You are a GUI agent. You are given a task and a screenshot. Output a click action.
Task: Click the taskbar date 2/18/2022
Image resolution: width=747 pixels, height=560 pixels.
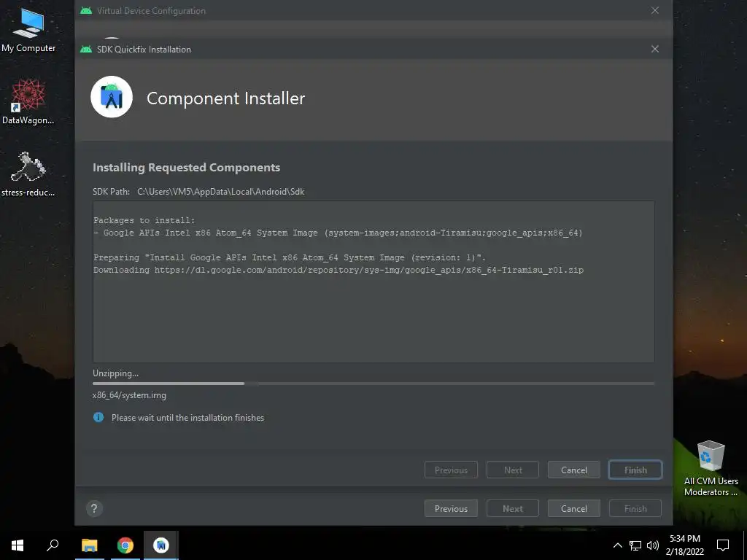(x=684, y=552)
